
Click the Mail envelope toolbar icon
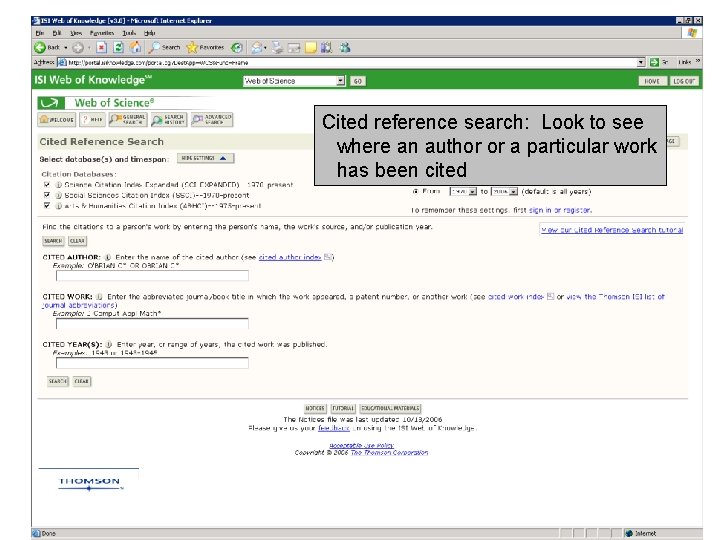click(x=257, y=47)
